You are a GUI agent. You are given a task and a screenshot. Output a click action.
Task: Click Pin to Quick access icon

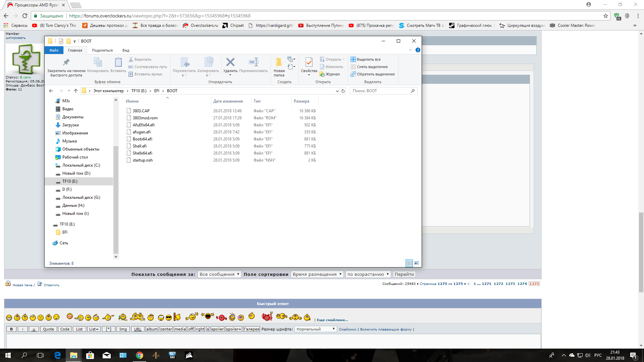coord(66,62)
